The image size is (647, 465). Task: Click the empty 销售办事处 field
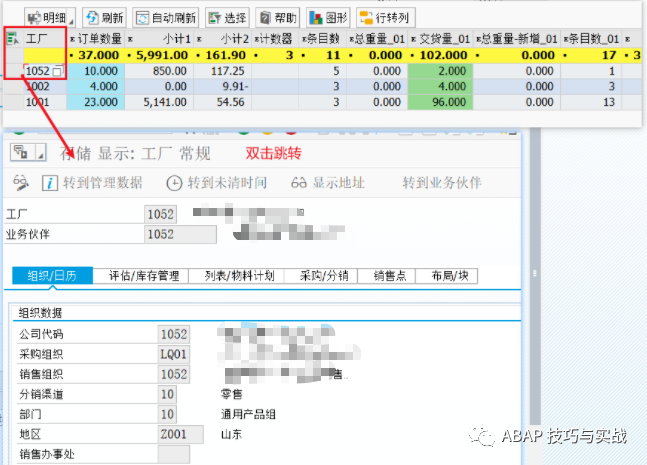click(174, 454)
